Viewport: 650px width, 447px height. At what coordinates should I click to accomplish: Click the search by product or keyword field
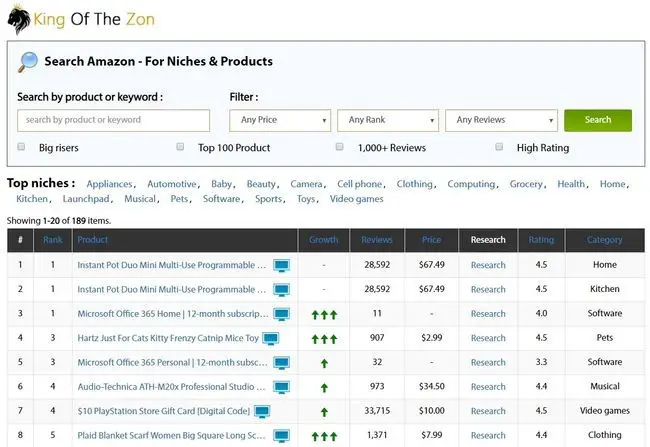114,120
